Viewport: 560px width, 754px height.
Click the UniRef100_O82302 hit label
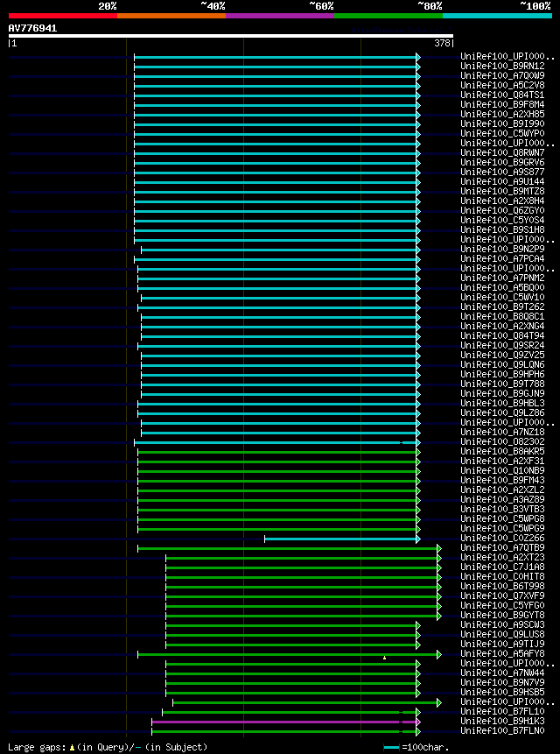click(502, 441)
